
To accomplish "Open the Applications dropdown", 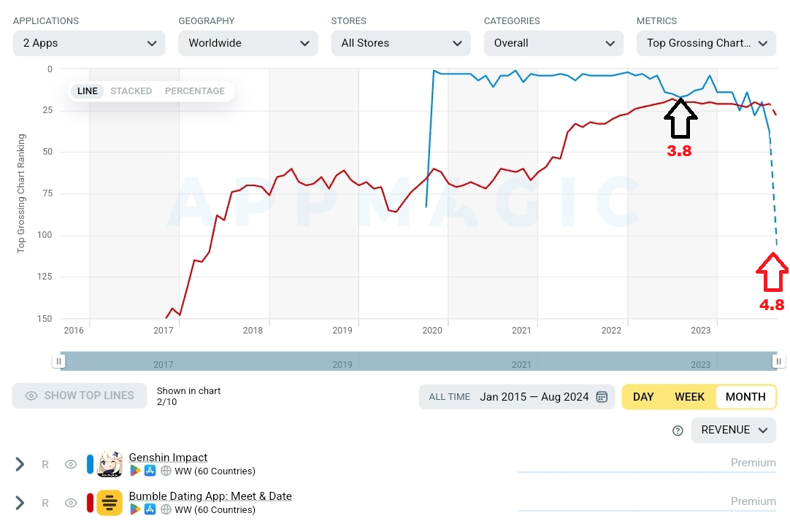I will pos(90,43).
